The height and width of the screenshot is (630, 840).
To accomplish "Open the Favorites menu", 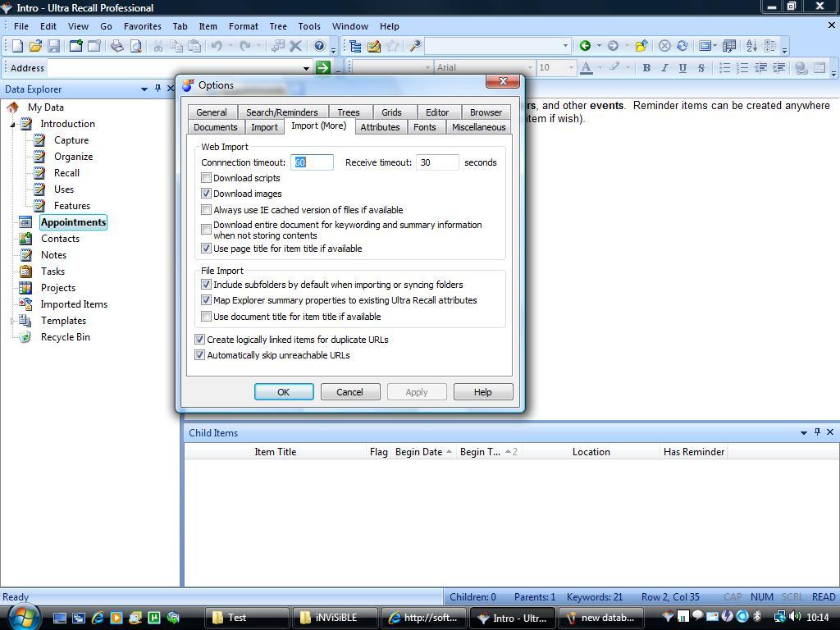I will point(143,26).
